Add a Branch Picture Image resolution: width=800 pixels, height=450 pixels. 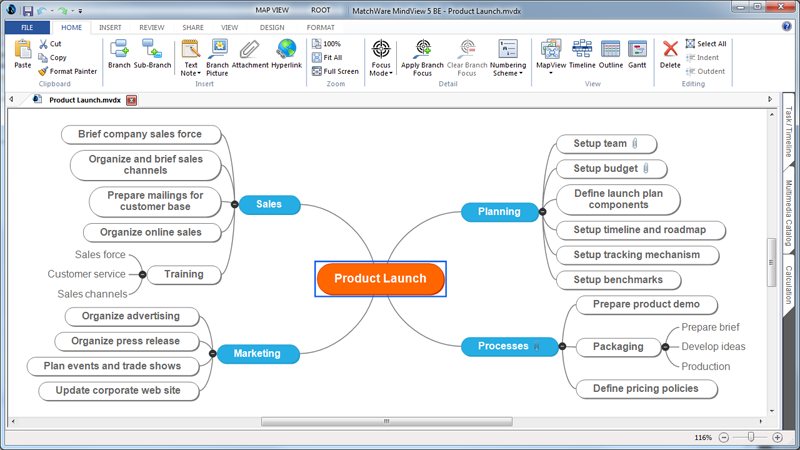click(x=217, y=58)
